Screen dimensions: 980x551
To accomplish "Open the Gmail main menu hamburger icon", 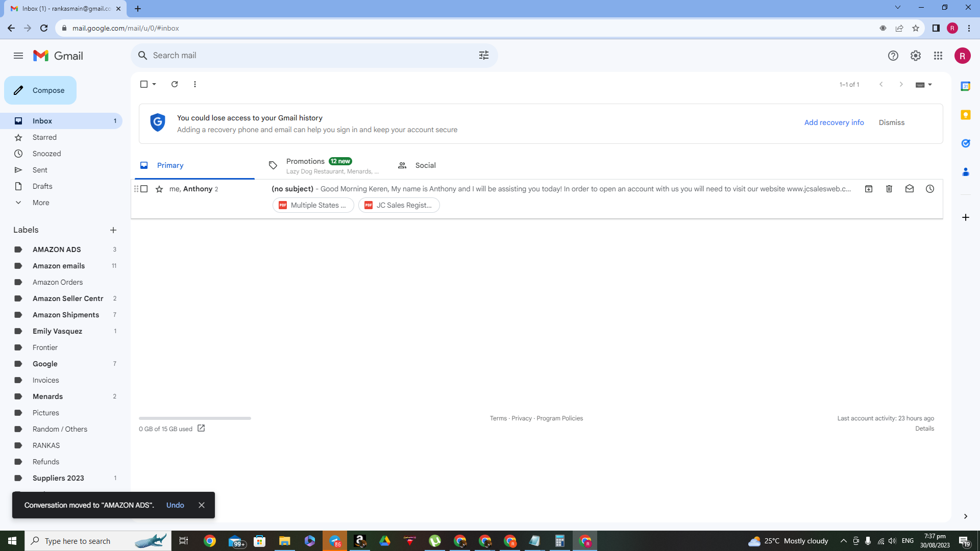I will point(18,56).
